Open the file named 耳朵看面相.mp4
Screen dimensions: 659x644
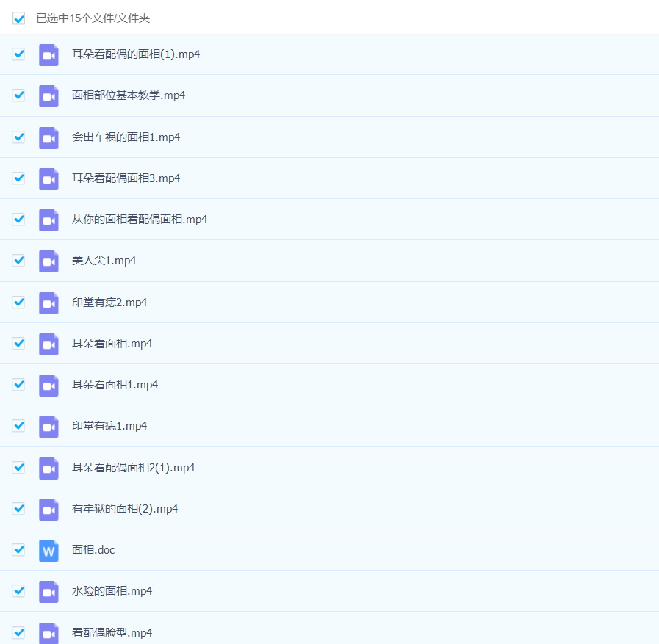112,344
